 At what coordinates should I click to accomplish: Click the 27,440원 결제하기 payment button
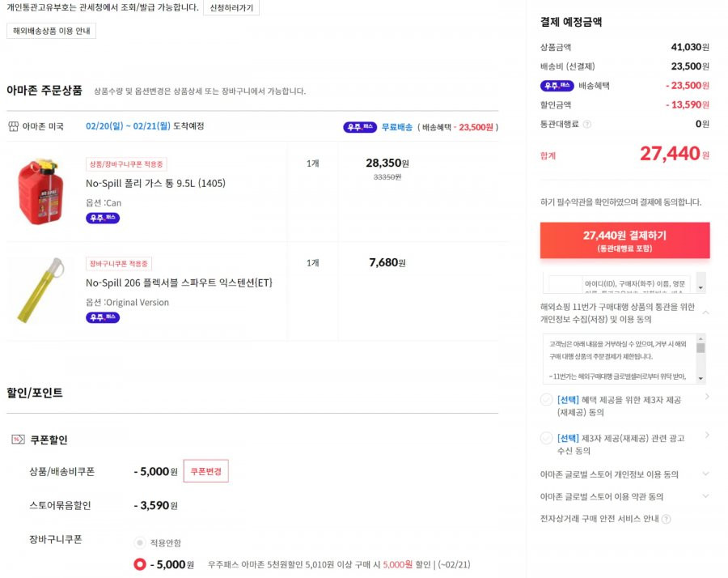tap(624, 240)
